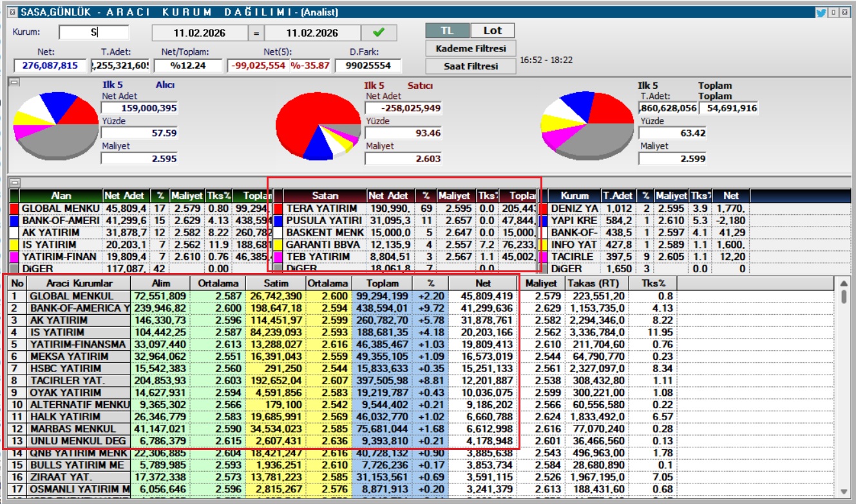Switch values to TL mode
Image resolution: width=856 pixels, height=504 pixels.
(x=446, y=30)
